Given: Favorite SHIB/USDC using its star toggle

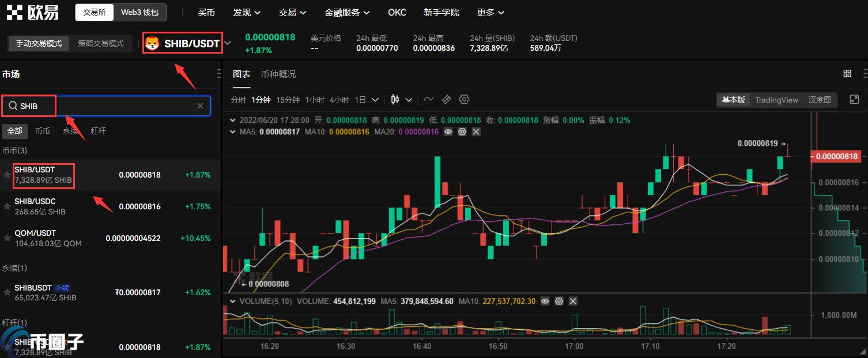Looking at the screenshot, I should click(x=6, y=206).
